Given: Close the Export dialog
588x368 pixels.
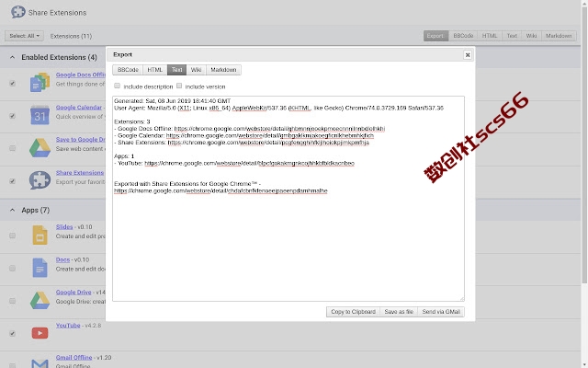Looking at the screenshot, I should click(468, 55).
